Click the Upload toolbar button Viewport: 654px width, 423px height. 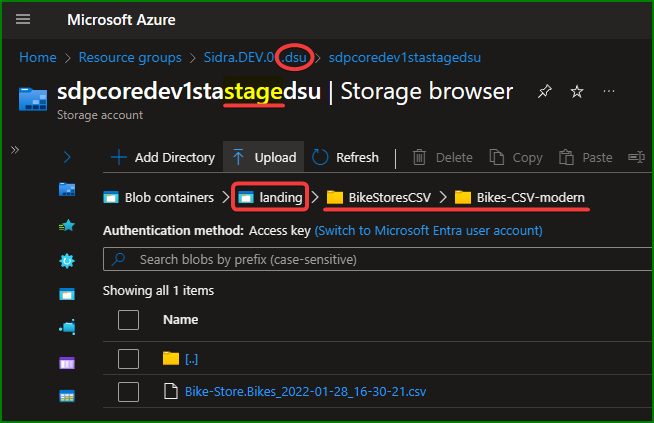pos(264,157)
